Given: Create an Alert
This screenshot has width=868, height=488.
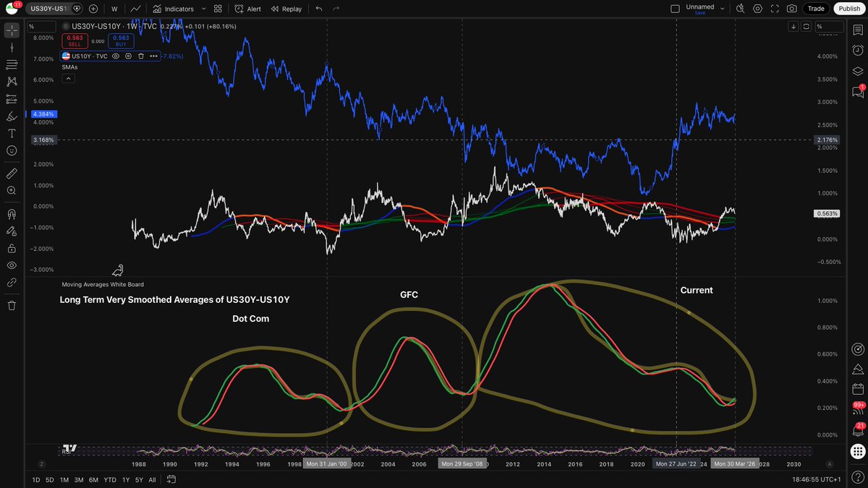Looking at the screenshot, I should click(x=248, y=9).
